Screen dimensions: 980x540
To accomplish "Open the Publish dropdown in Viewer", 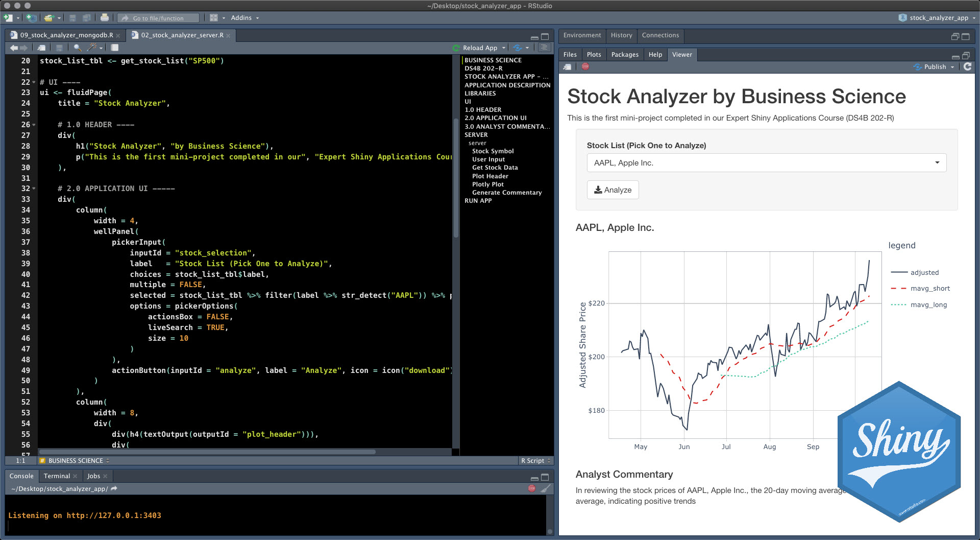I will (x=952, y=67).
